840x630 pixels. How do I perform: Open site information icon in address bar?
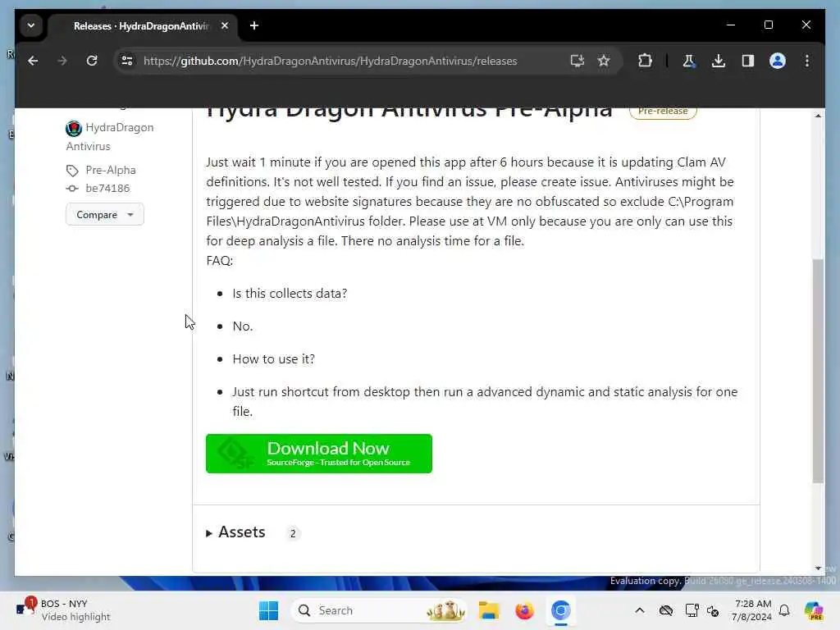click(x=127, y=61)
